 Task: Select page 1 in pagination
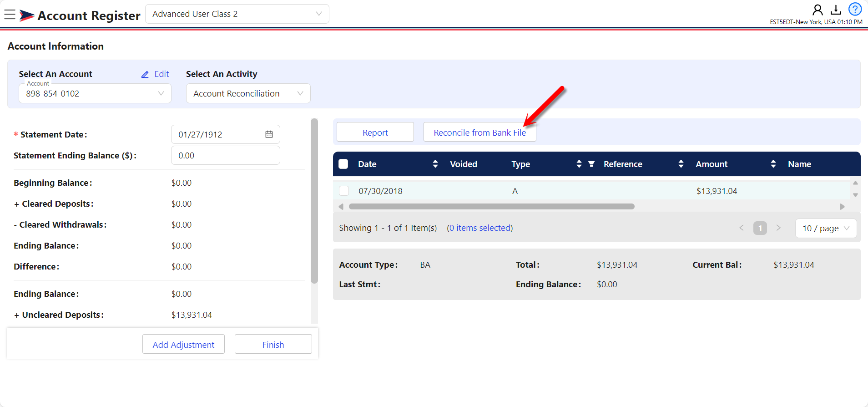(x=760, y=228)
